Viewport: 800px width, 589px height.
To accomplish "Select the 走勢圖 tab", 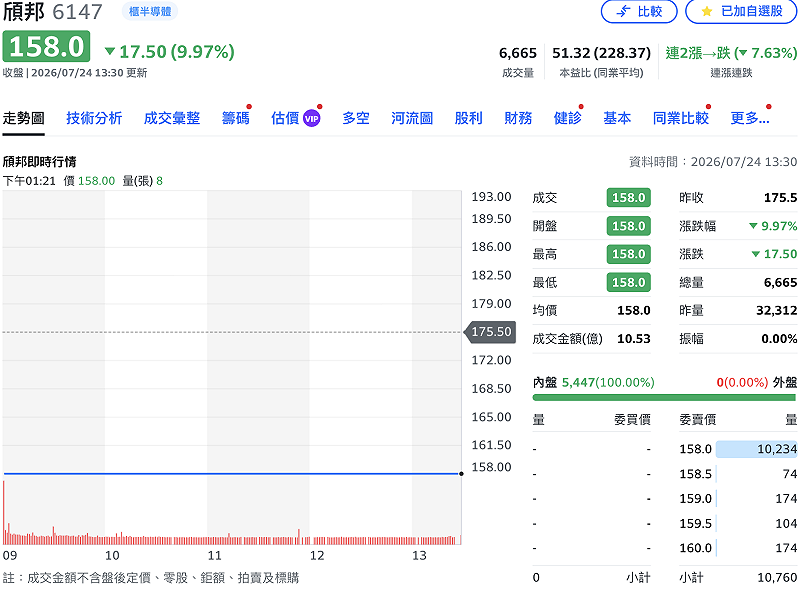I will (x=23, y=118).
